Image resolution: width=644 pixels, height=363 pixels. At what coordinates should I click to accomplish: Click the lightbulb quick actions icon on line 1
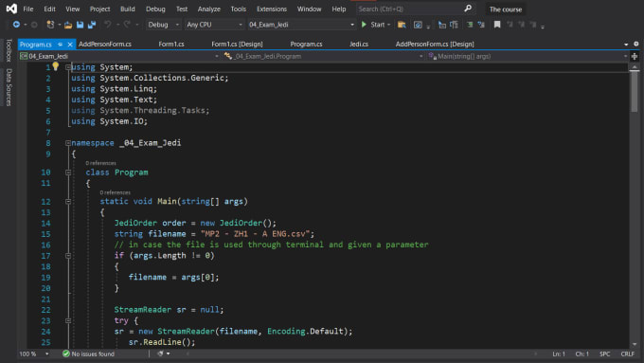tap(56, 66)
